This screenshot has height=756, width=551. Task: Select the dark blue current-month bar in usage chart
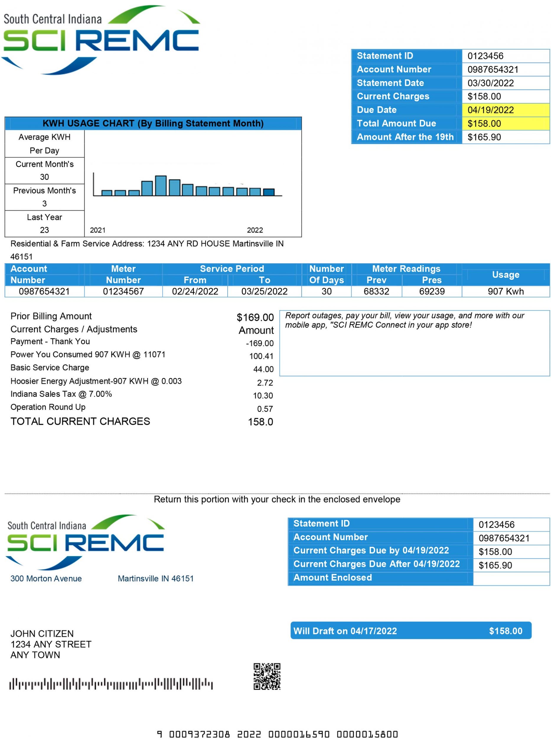click(268, 192)
